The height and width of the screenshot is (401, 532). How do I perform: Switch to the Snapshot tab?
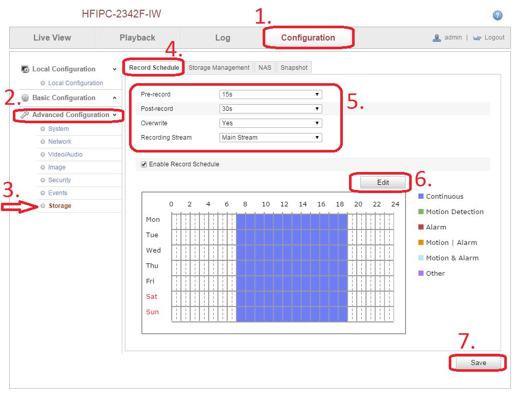tap(293, 68)
